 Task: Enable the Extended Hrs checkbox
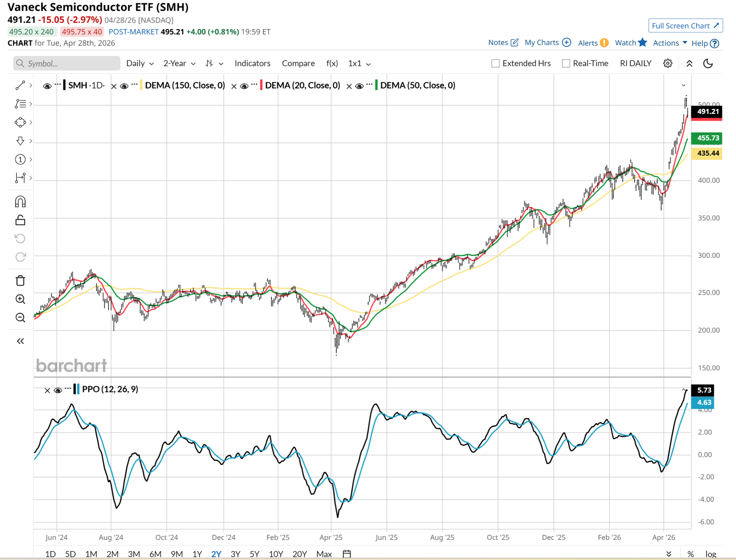(496, 64)
